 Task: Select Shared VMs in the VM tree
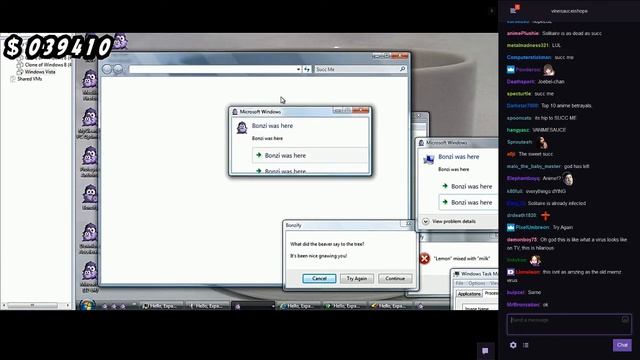tap(29, 79)
